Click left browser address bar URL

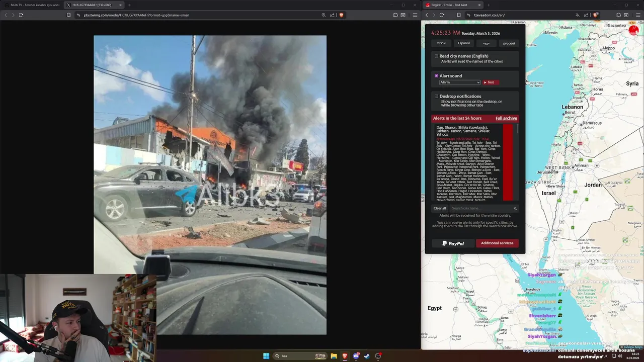coord(136,15)
